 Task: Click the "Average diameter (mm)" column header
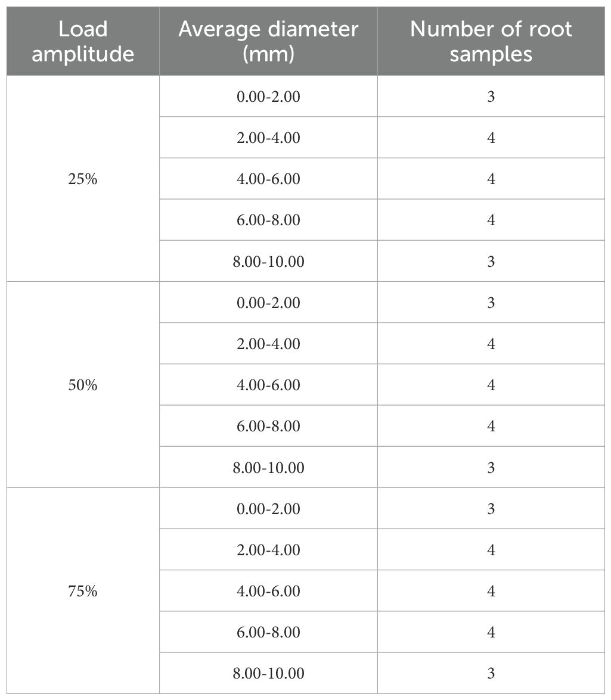click(268, 41)
